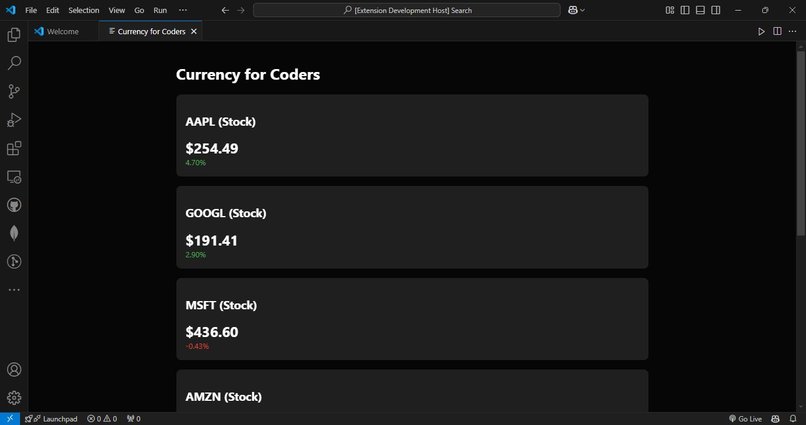This screenshot has height=425, width=806.
Task: Click the VS Code logo in title bar
Action: coord(10,10)
